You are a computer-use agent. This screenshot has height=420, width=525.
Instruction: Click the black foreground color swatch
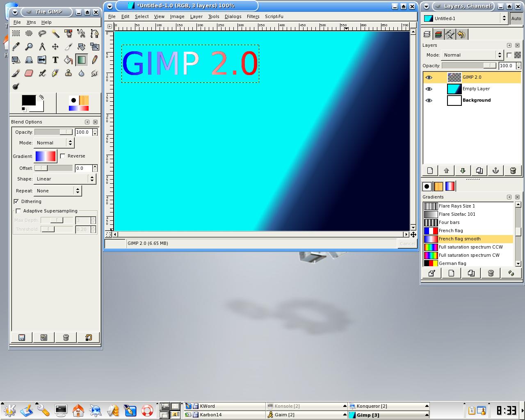[x=29, y=100]
